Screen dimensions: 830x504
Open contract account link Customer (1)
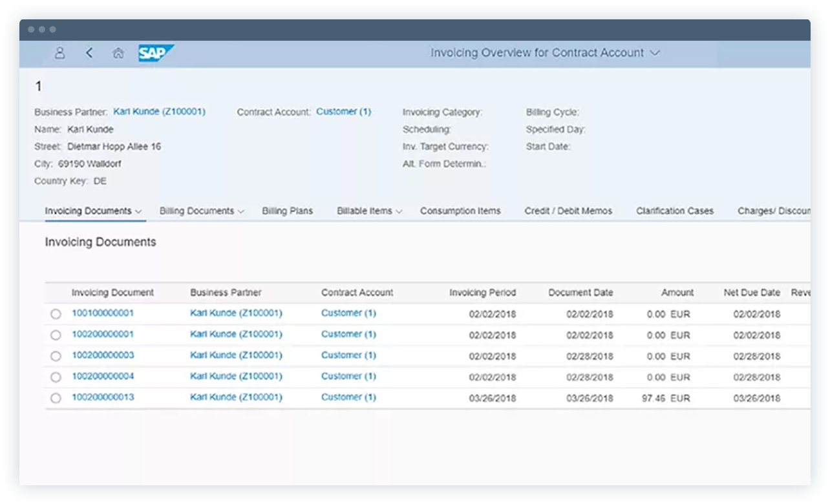point(344,111)
